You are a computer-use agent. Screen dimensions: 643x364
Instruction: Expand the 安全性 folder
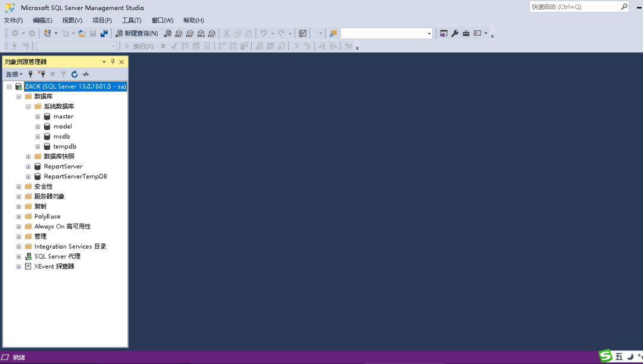coord(18,187)
